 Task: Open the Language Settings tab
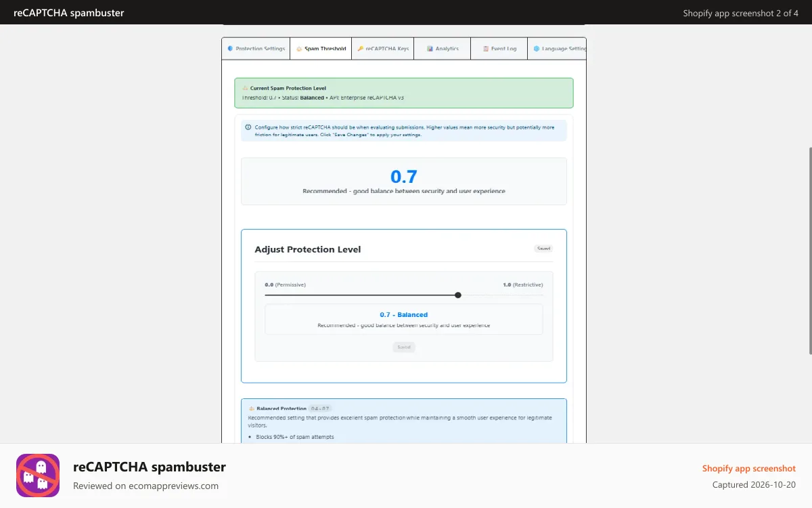point(557,49)
